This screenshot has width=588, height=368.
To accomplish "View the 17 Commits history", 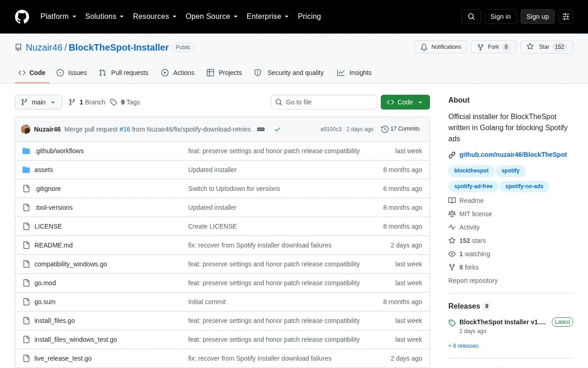I will pos(401,129).
